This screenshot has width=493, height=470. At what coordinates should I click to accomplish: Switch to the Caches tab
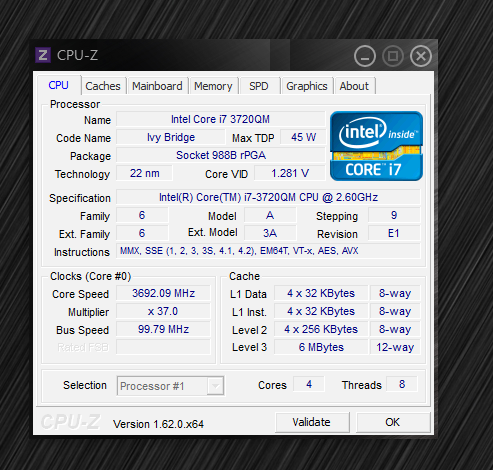tap(103, 86)
